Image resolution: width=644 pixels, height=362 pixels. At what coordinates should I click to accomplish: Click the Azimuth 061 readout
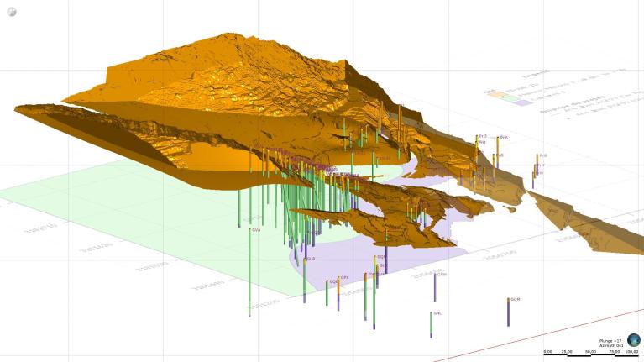[x=610, y=345]
